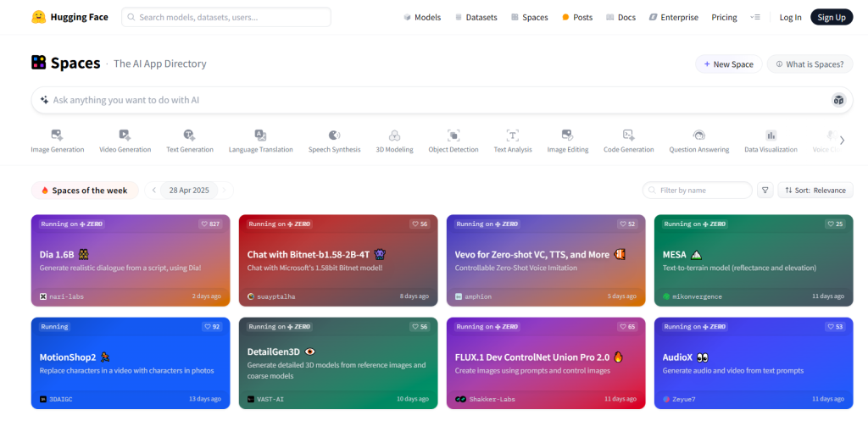
Task: Open the Sort: Relevance dropdown
Action: (815, 191)
